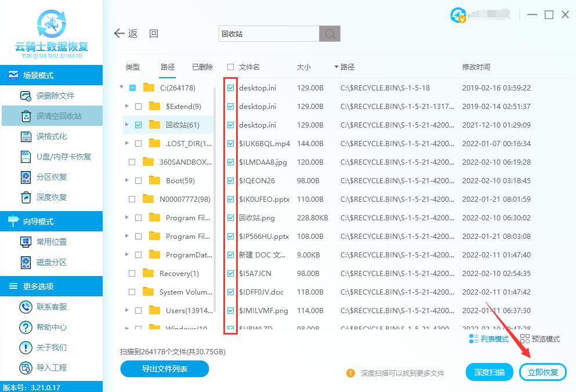Viewport: 576px width, 392px height.
Task: Click the Recovery folder icon
Action: [148, 273]
